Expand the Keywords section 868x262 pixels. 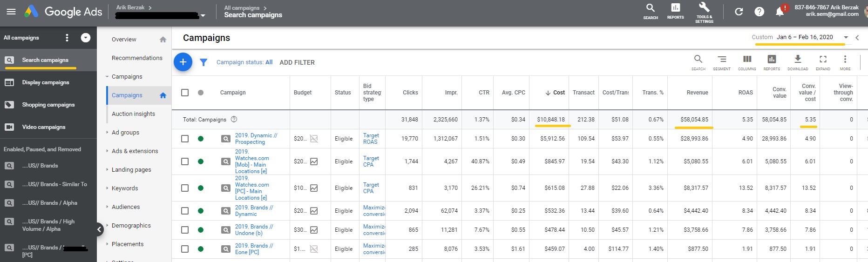tap(107, 188)
